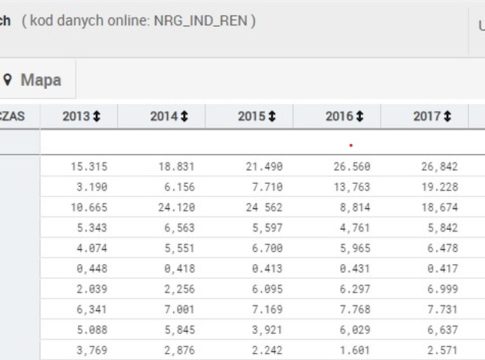Screen dimensions: 485x360
Task: Sort table by the 2013 column arrows
Action: click(x=97, y=116)
